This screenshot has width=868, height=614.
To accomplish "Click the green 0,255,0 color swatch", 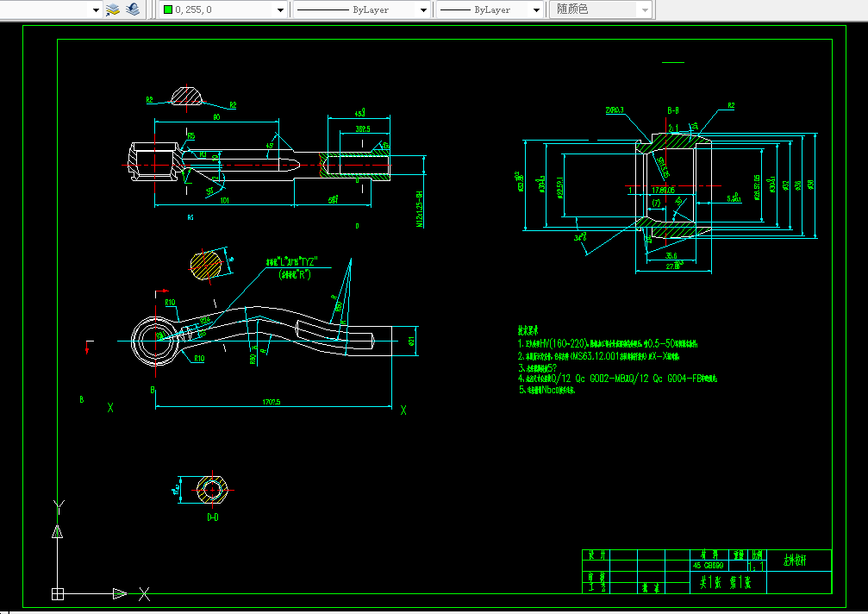I will 167,9.
